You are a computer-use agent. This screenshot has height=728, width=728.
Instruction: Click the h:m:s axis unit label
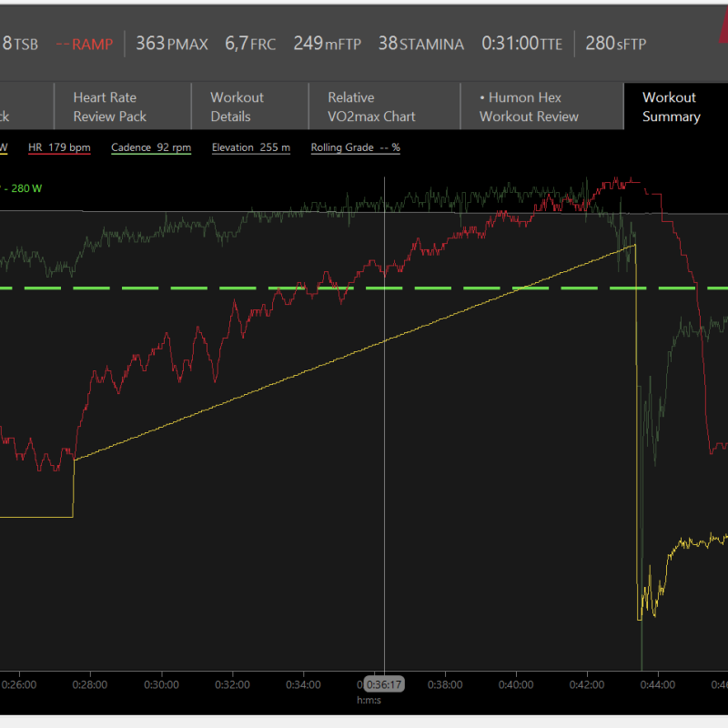369,700
